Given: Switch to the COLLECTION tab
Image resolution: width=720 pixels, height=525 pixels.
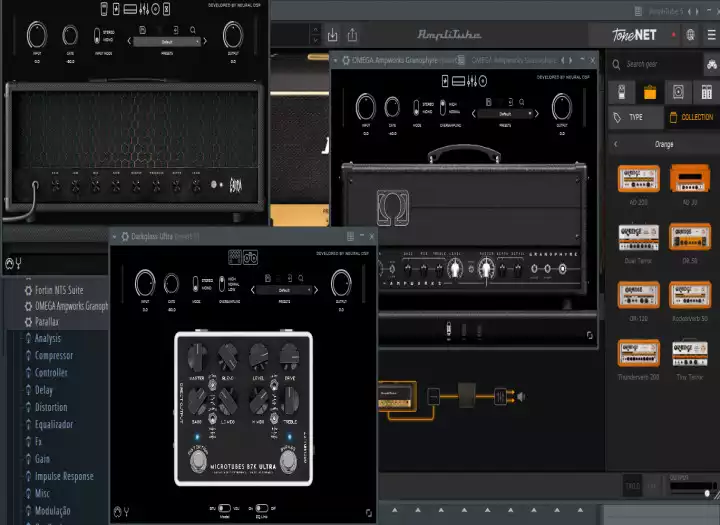Looking at the screenshot, I should click(x=692, y=118).
